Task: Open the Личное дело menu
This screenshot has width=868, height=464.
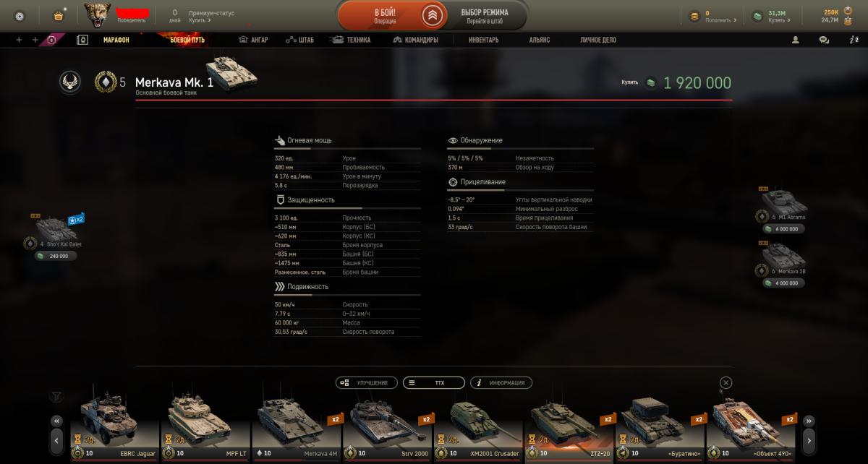Action: 598,40
